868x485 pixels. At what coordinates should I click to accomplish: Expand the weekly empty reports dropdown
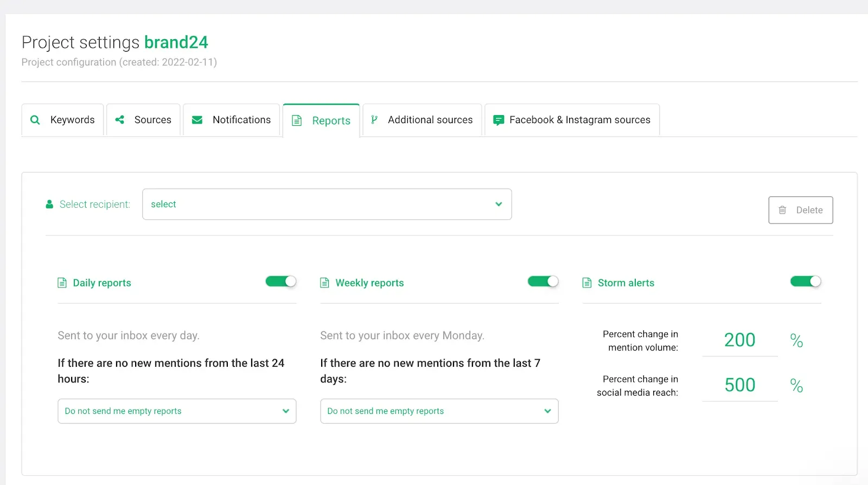(439, 411)
